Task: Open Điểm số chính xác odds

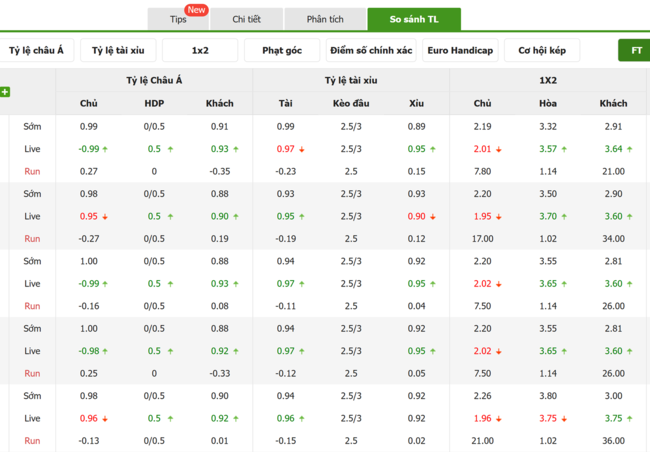Action: 371,50
